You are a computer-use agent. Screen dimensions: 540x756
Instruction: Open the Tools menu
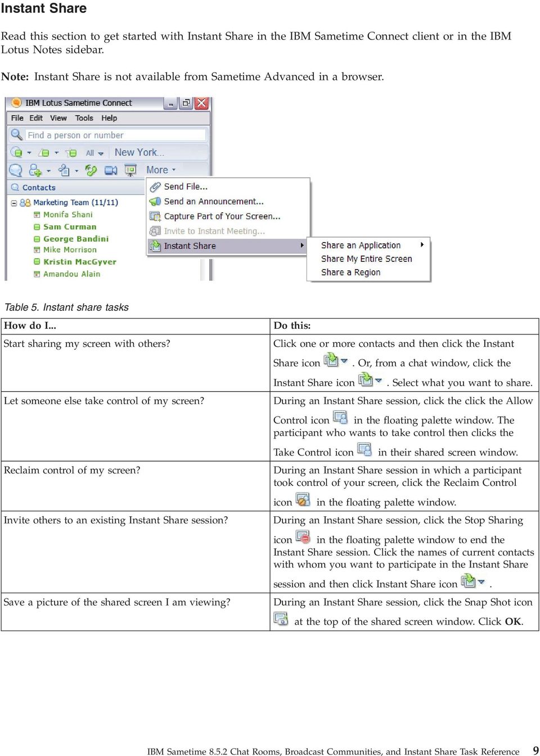pos(84,118)
